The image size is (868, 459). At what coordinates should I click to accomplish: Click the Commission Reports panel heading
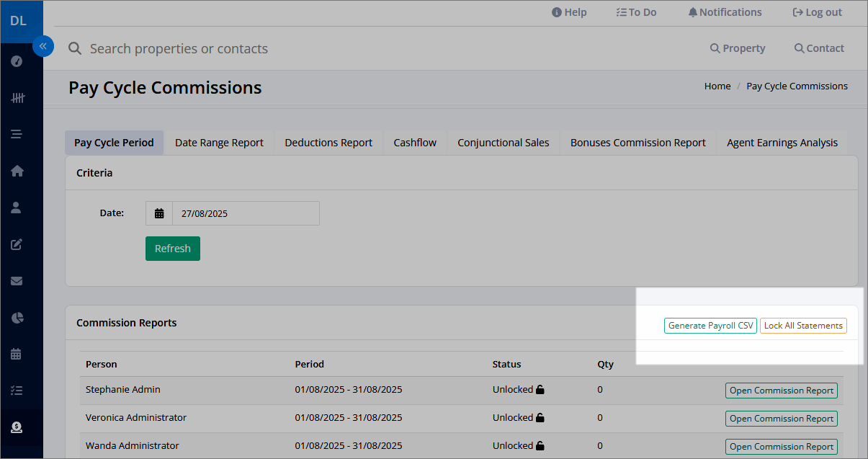[127, 323]
